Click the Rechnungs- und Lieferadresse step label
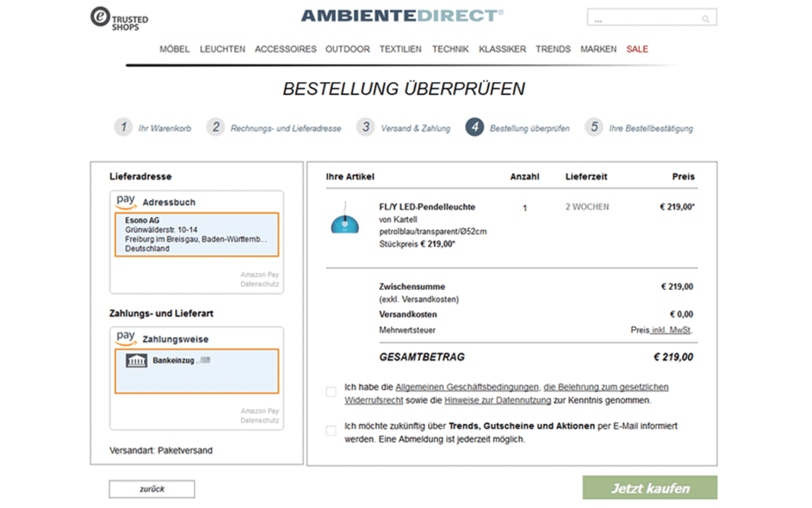Image resolution: width=812 pixels, height=508 pixels. pos(286,128)
